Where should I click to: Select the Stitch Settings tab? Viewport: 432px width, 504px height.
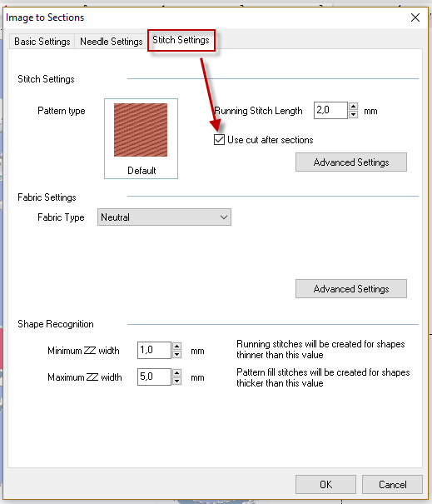tap(181, 40)
